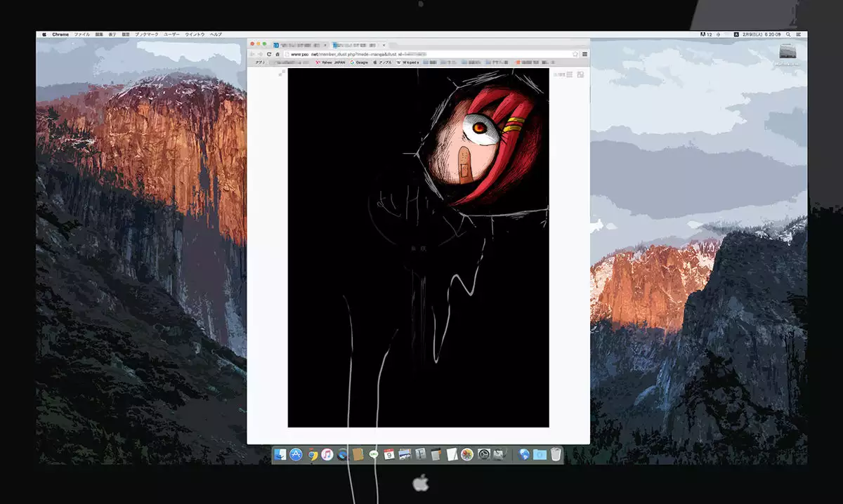
Task: Open the Apple menu
Action: [x=44, y=34]
